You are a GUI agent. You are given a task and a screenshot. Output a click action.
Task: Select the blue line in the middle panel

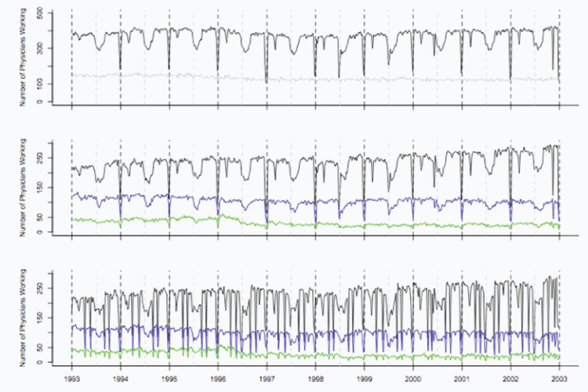196,198
